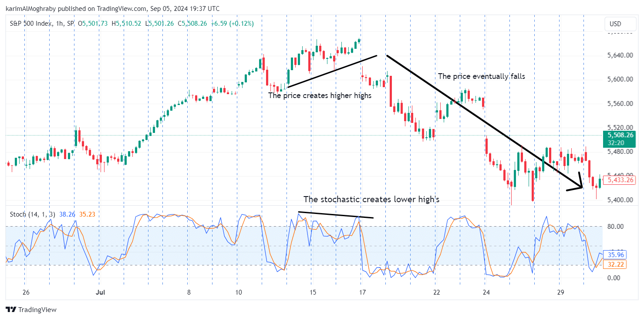This screenshot has width=644, height=319.
Task: Click the 24 date on the time axis
Action: pyautogui.click(x=486, y=292)
